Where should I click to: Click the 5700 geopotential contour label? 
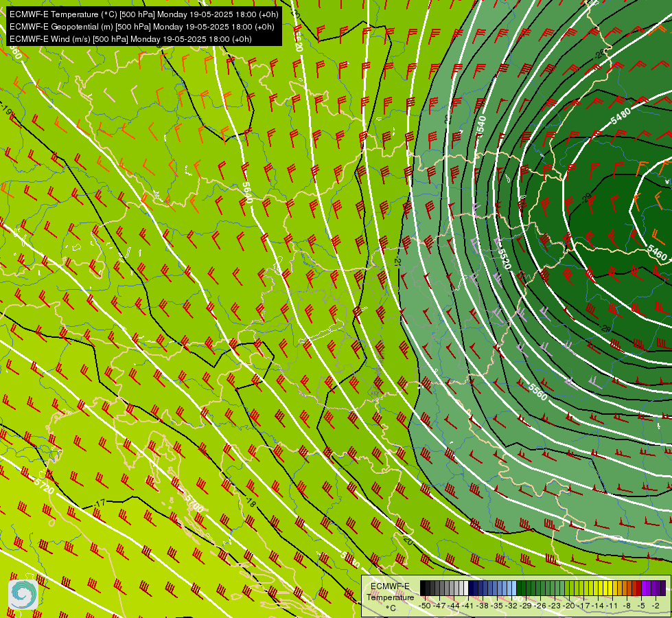tap(194, 503)
